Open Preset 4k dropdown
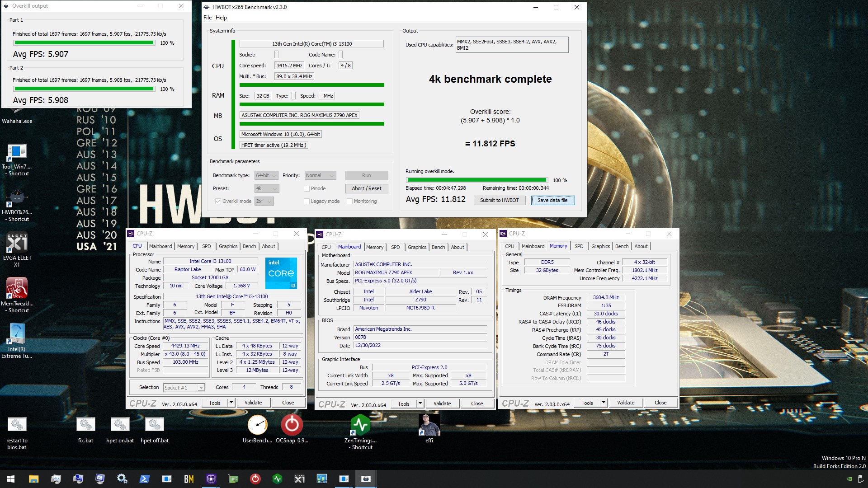This screenshot has width=868, height=488. coord(267,188)
